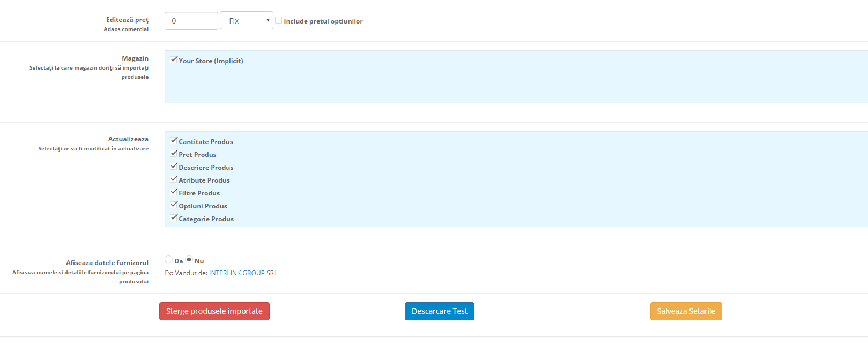Uncheck Atribute Produs option
Screen dimensions: 868x354
(x=174, y=179)
